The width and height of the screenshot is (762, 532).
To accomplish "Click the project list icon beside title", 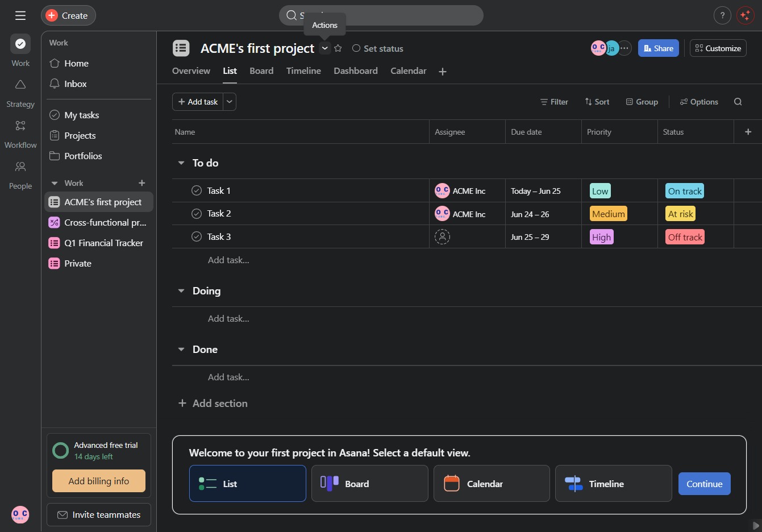I will click(181, 48).
